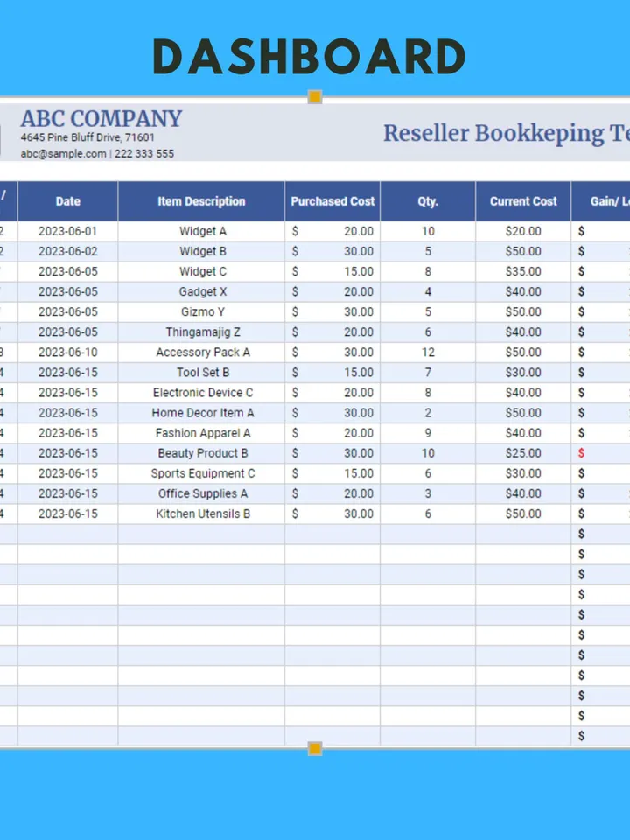Click current cost $35.00 for Widget C
The width and height of the screenshot is (630, 840).
[x=523, y=271]
